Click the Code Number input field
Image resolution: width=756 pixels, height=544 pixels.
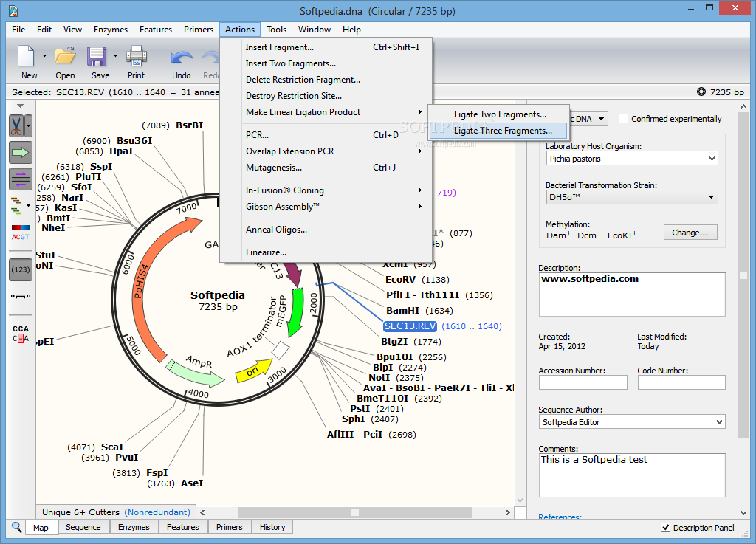click(x=681, y=382)
